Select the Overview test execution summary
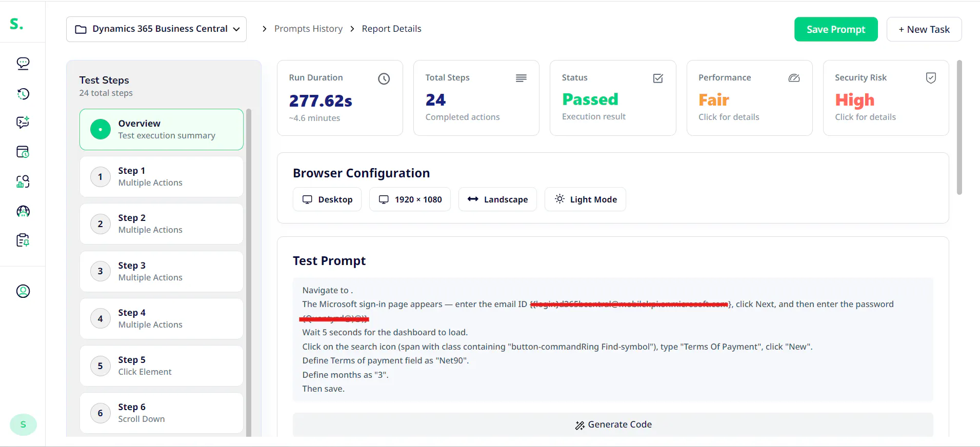The height and width of the screenshot is (447, 980). 162,129
